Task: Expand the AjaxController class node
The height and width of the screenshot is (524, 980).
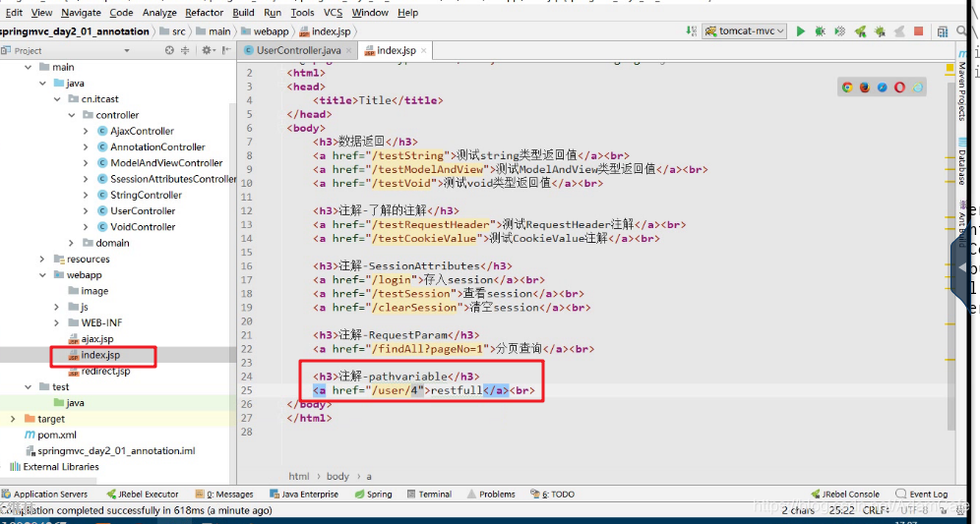Action: point(86,131)
